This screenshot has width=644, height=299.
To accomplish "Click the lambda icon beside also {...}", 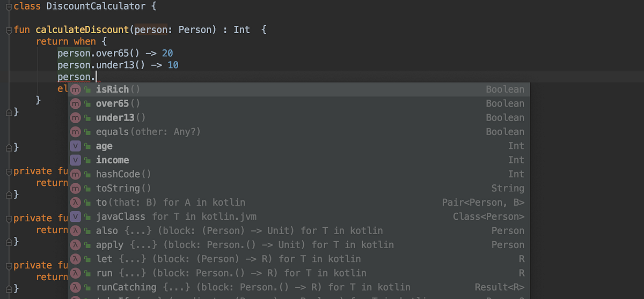I will (76, 230).
